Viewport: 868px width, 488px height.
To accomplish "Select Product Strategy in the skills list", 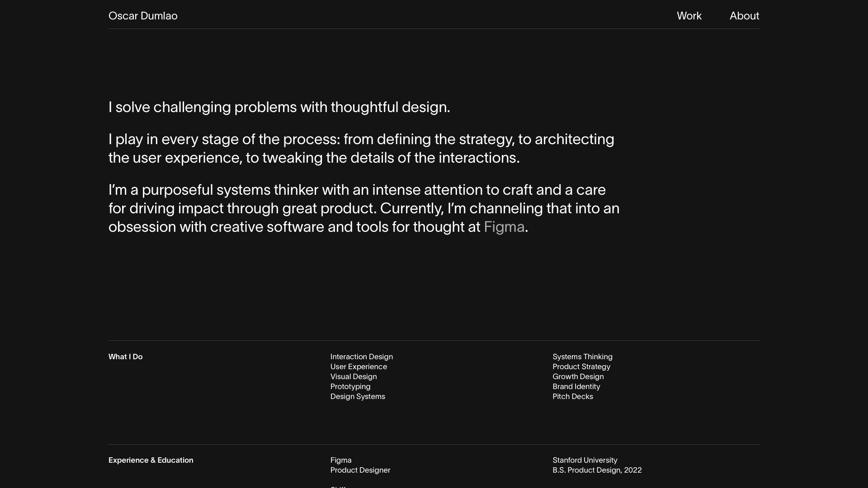I will 581,367.
